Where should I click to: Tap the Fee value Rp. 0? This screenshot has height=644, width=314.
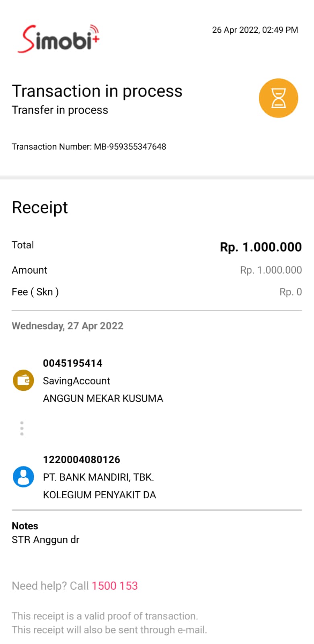point(290,292)
